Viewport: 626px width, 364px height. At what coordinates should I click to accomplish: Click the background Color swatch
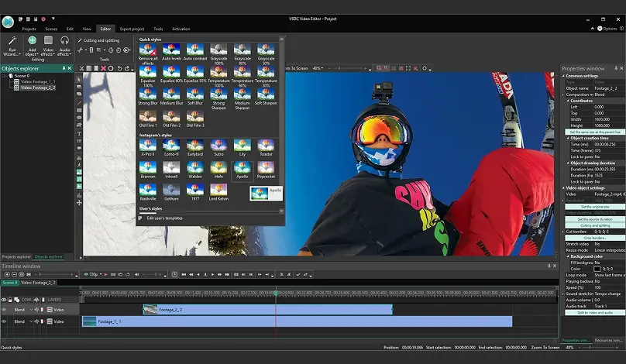click(597, 269)
